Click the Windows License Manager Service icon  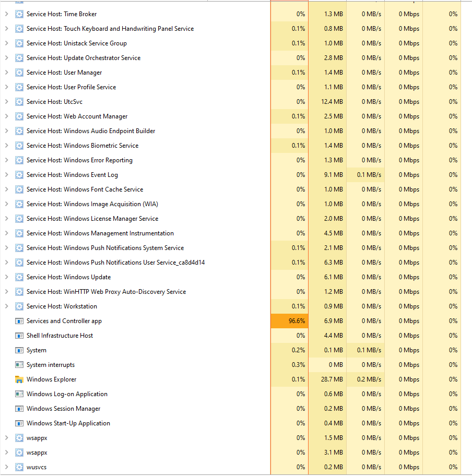pos(19,219)
